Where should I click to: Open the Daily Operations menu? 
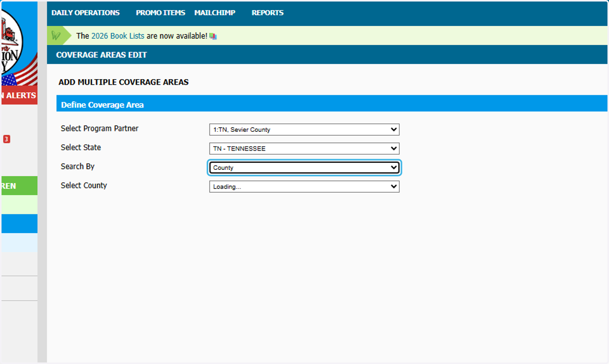pos(85,13)
